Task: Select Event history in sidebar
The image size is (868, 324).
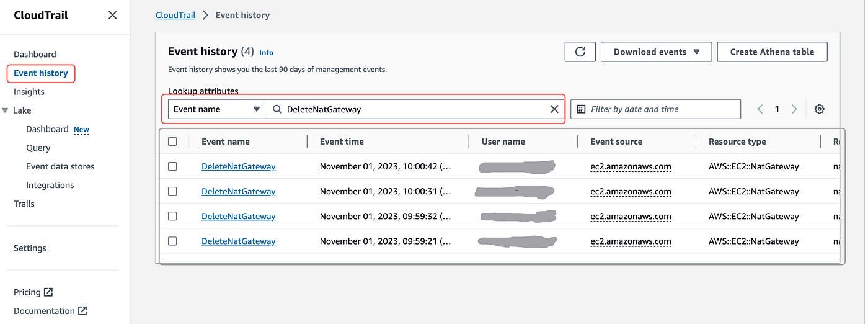Action: pos(41,73)
